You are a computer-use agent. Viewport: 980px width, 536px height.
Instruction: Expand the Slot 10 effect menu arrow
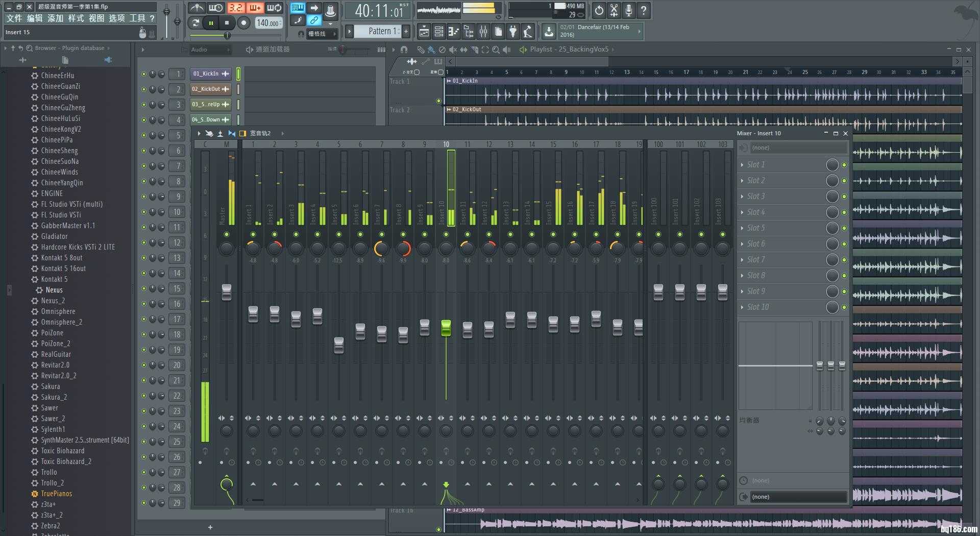(742, 307)
